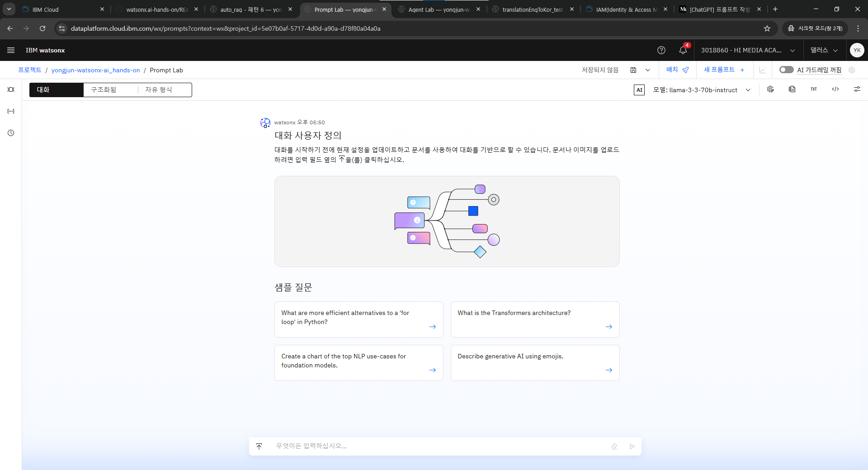Click the browser address bar URL

226,28
